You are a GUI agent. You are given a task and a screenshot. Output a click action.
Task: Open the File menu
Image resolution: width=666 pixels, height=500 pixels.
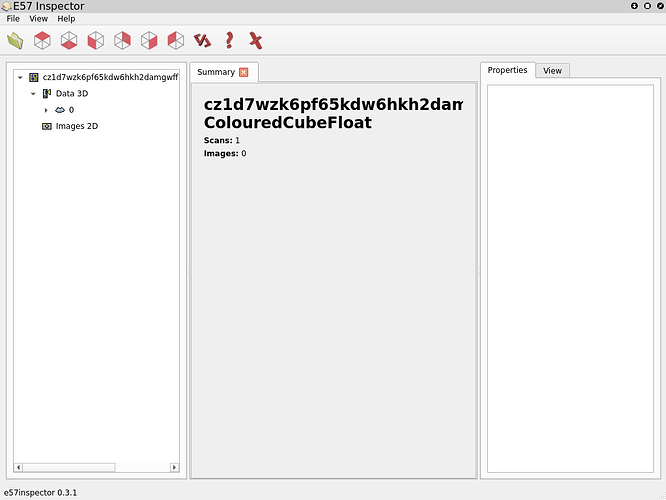(x=13, y=19)
